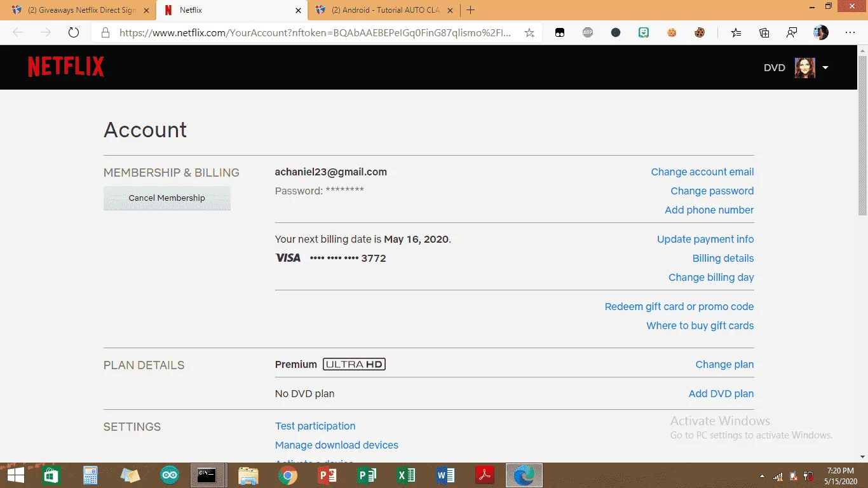
Task: Click the dark round extension icon
Action: (616, 32)
